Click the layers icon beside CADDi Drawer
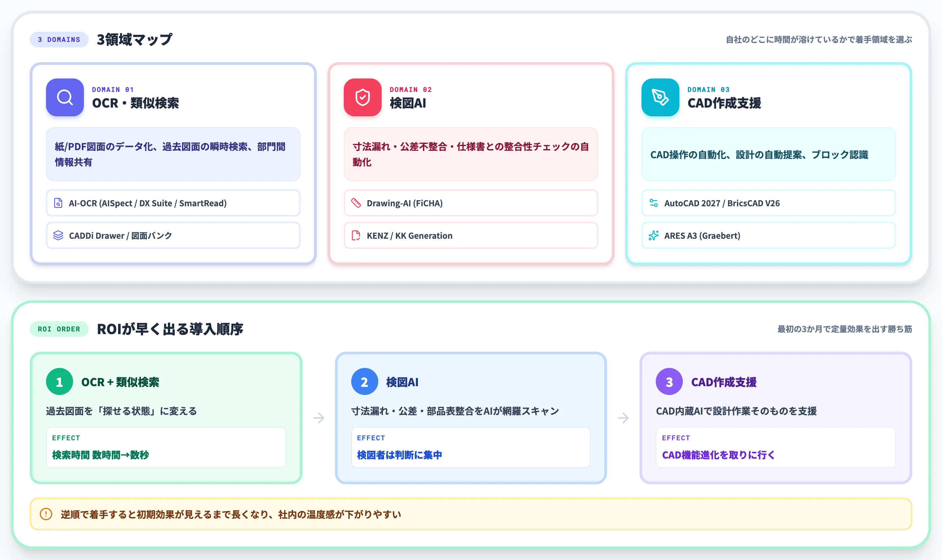The image size is (942, 560). 58,235
